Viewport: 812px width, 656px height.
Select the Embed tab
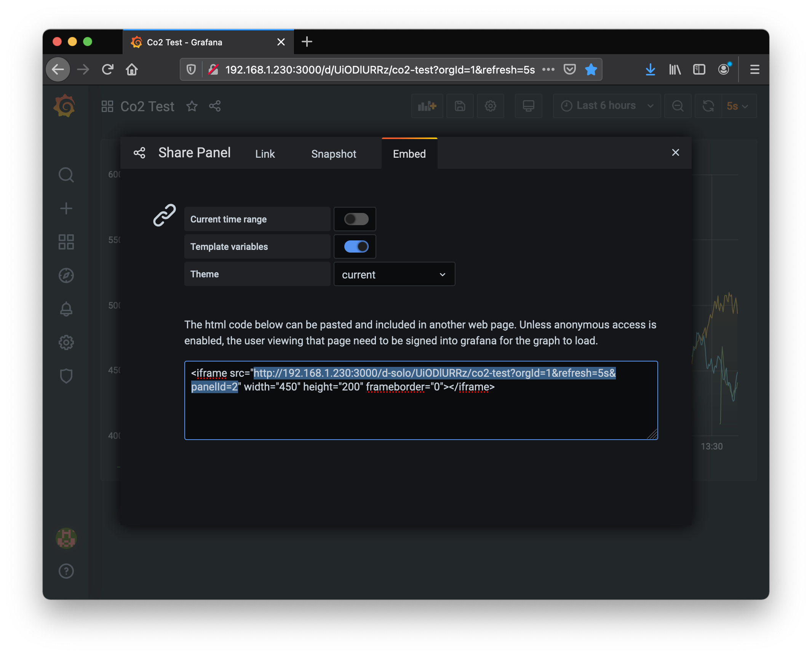point(409,154)
